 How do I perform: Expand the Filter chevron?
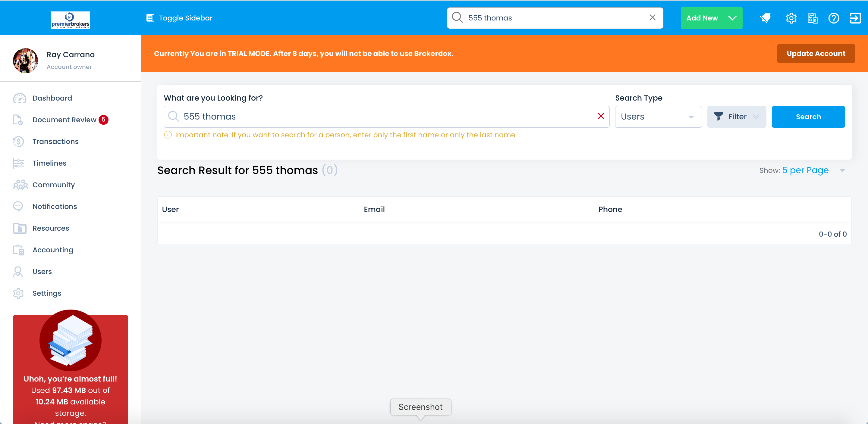(x=756, y=117)
